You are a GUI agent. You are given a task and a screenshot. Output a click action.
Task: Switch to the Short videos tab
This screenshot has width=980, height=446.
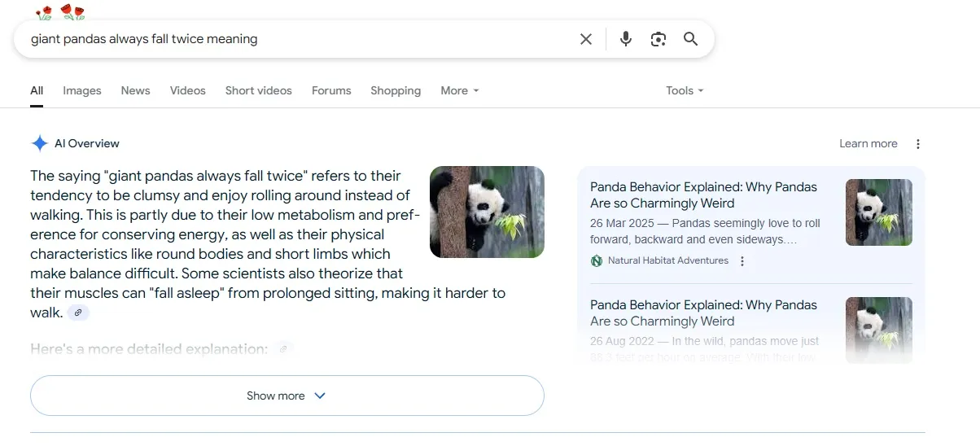tap(258, 91)
